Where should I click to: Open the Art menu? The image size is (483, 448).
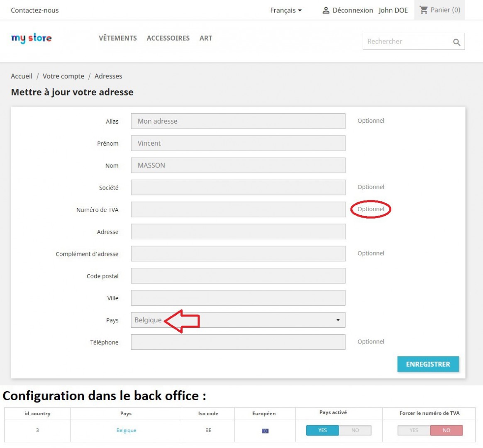coord(206,38)
